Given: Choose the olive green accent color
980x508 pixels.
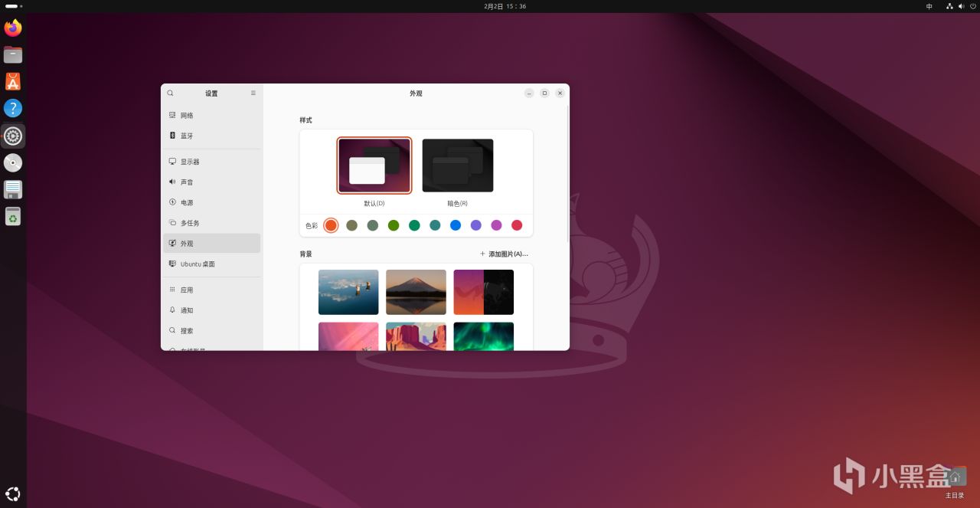Looking at the screenshot, I should pos(394,225).
